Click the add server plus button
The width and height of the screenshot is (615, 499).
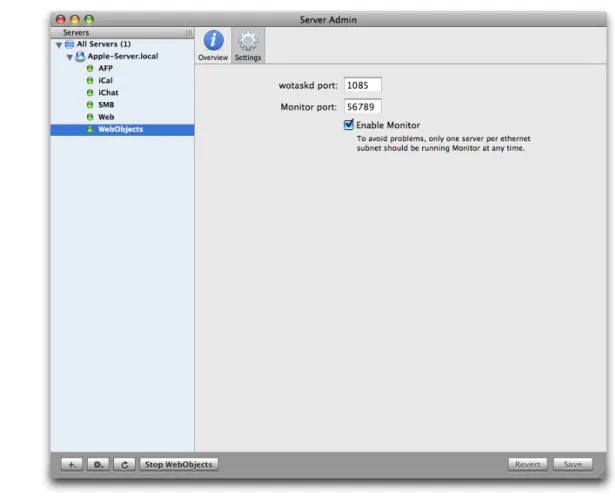pyautogui.click(x=72, y=464)
